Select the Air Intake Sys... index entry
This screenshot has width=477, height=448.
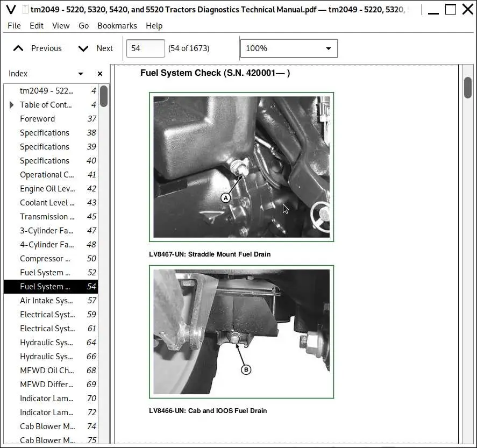pyautogui.click(x=51, y=301)
